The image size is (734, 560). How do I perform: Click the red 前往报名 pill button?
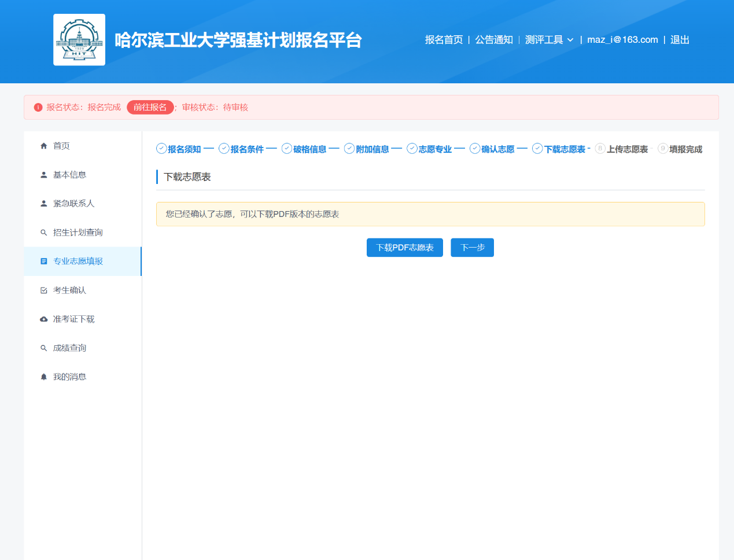150,107
